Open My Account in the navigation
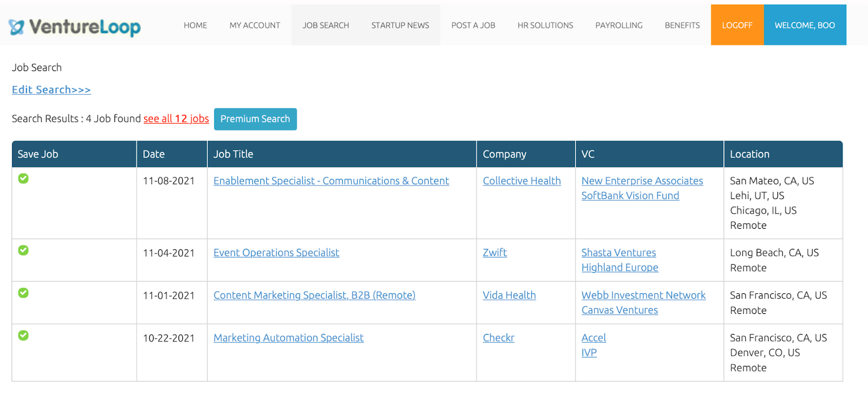This screenshot has height=411, width=868. (x=255, y=25)
